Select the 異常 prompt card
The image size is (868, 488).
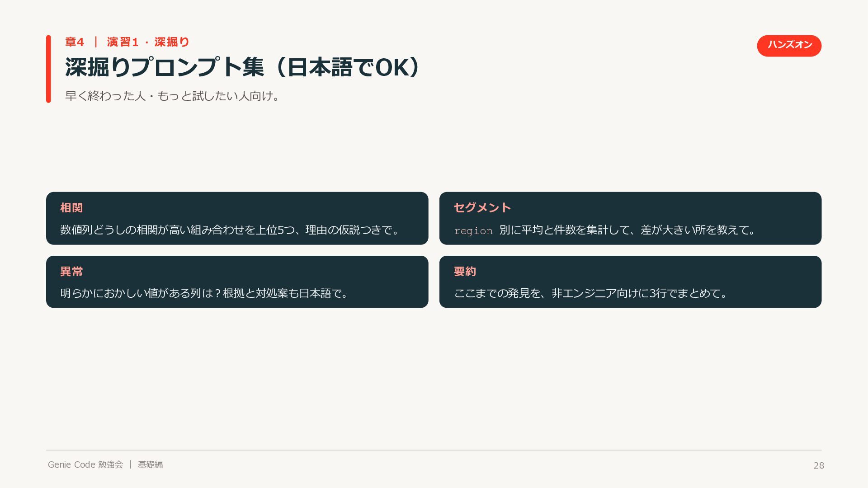tap(237, 282)
